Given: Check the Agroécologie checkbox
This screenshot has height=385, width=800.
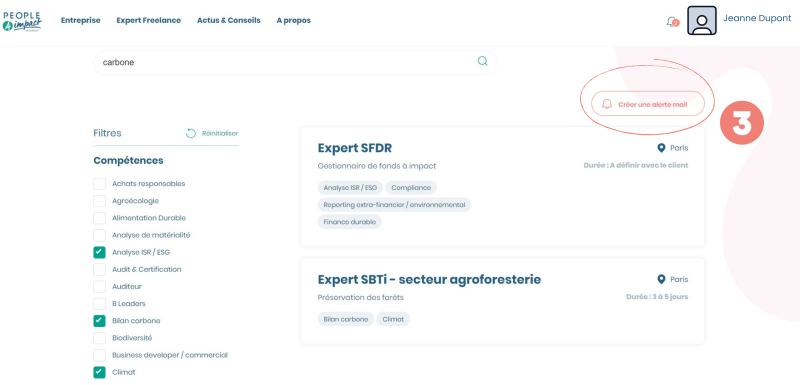Looking at the screenshot, I should pyautogui.click(x=99, y=201).
